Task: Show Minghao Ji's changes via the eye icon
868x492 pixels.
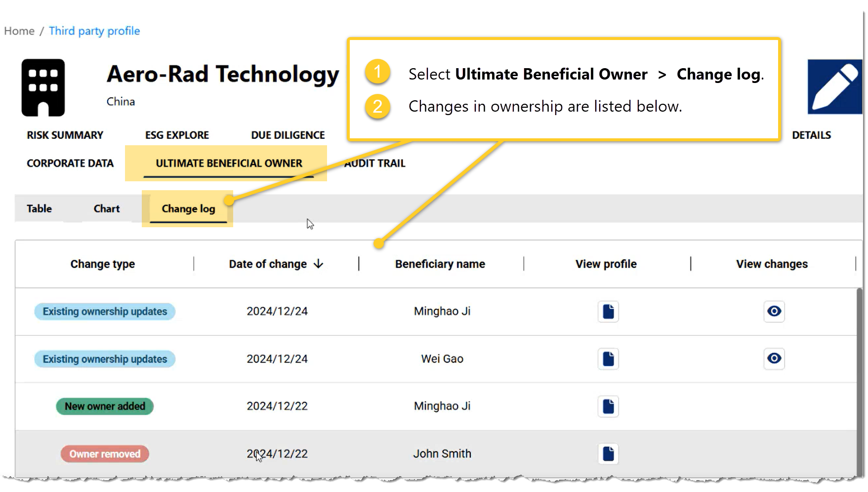Action: 774,312
